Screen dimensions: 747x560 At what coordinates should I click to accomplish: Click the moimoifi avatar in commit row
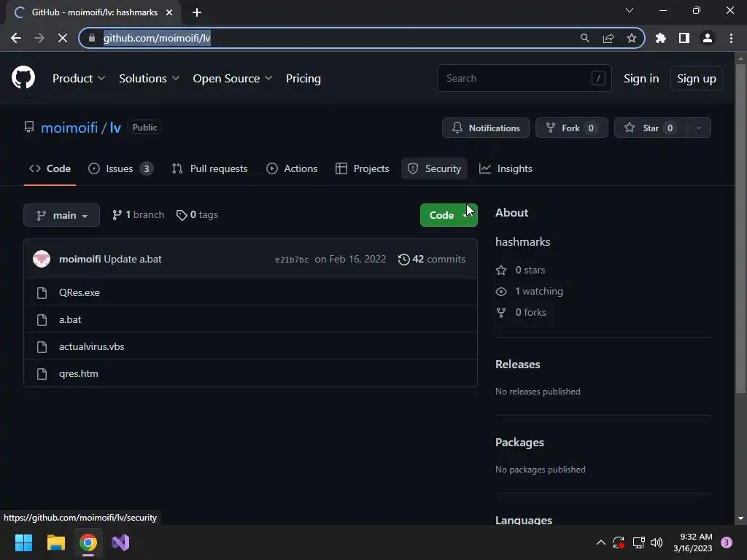click(x=42, y=259)
